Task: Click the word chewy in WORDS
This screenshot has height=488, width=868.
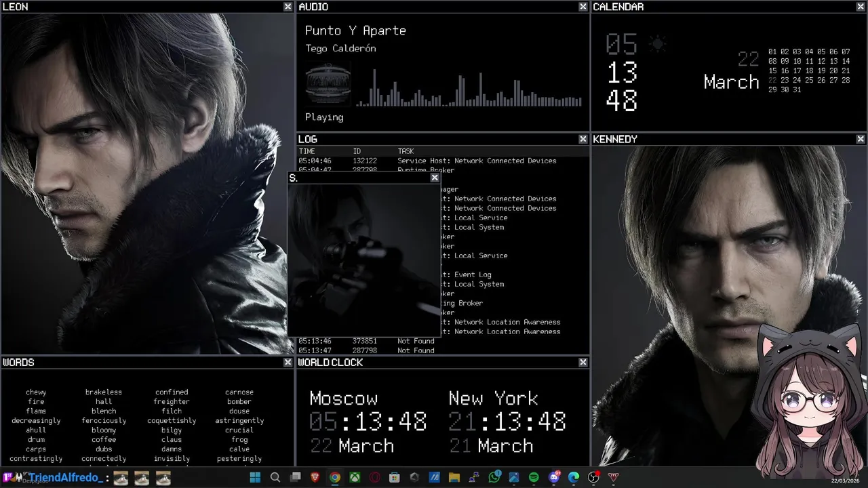Action: pos(36,392)
